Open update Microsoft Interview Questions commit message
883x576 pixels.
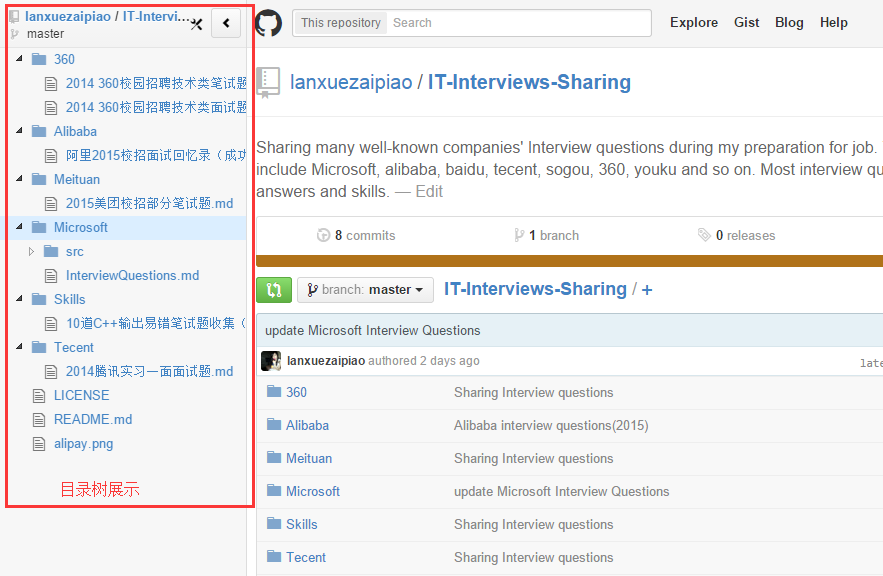tap(373, 331)
